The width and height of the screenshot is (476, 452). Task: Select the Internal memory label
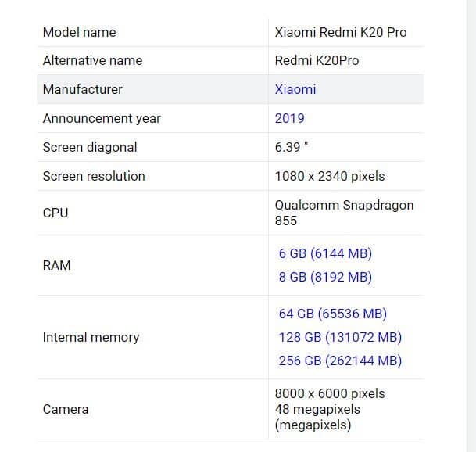[x=91, y=337]
